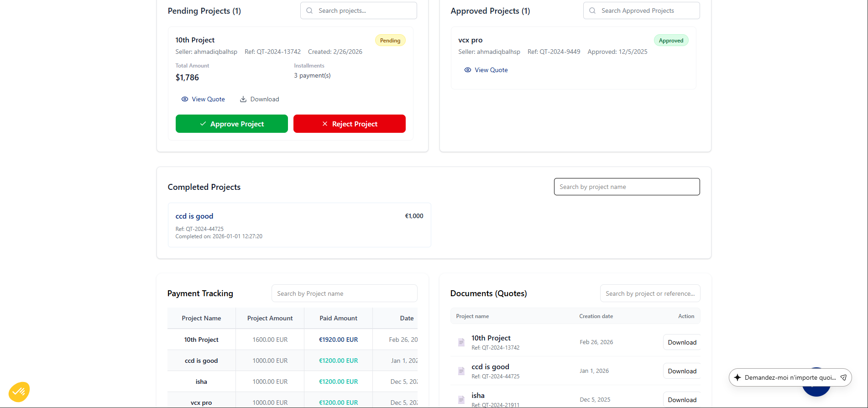Screen dimensions: 868x408
Task: Focus Completed Projects search by project name
Action: pyautogui.click(x=627, y=187)
